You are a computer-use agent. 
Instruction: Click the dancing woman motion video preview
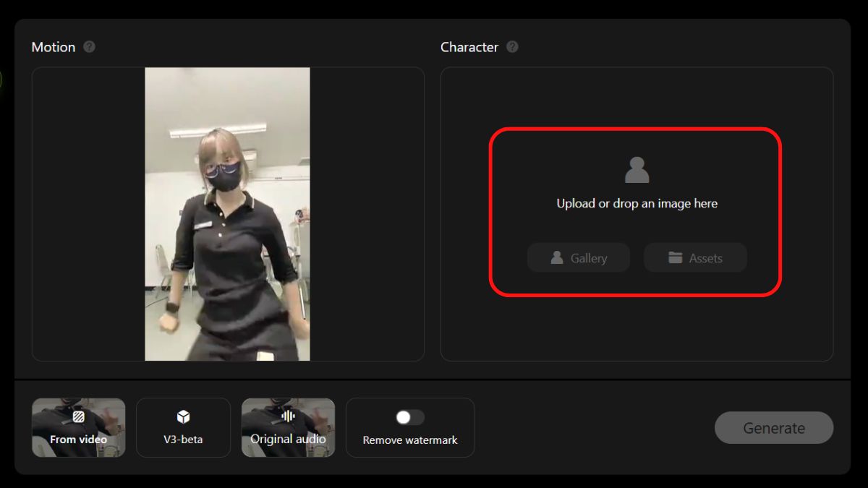pos(228,214)
